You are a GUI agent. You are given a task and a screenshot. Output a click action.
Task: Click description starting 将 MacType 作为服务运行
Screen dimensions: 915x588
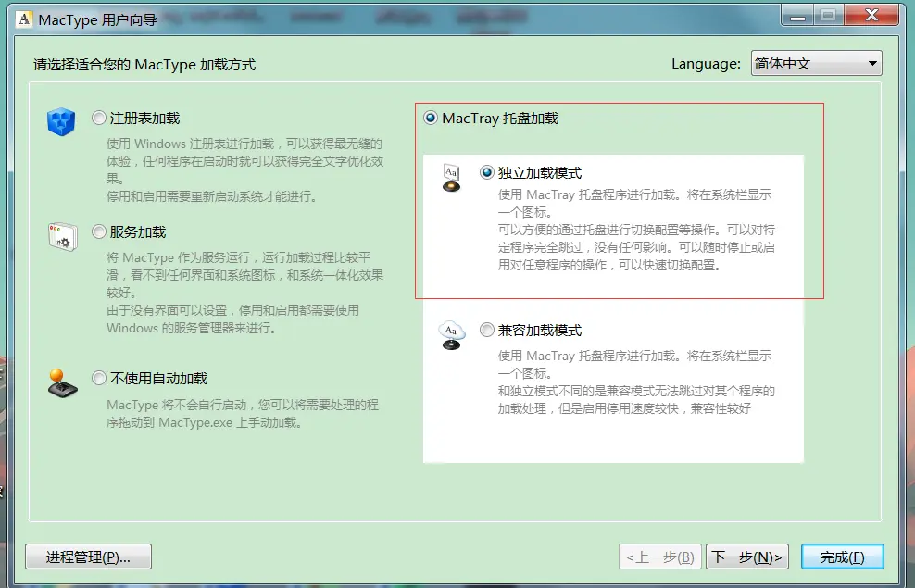tap(244, 293)
